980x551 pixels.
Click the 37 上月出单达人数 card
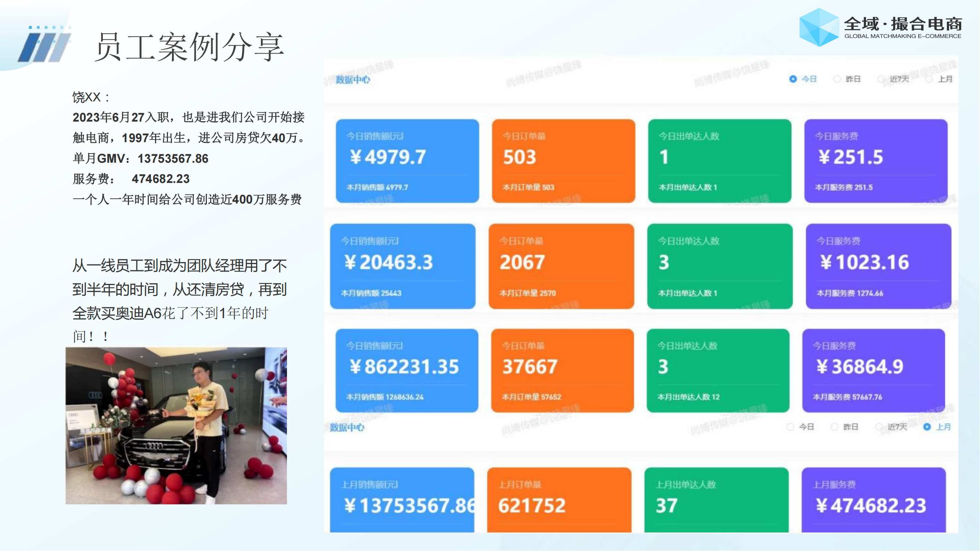(717, 500)
